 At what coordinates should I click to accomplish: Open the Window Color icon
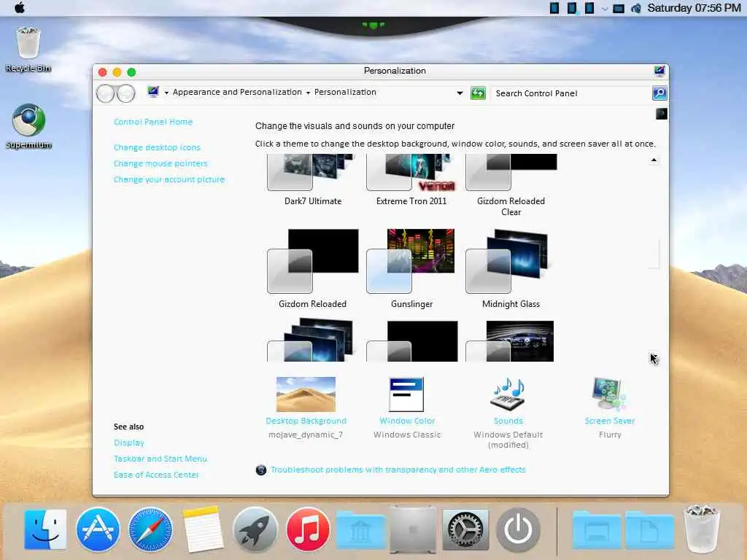pyautogui.click(x=406, y=394)
